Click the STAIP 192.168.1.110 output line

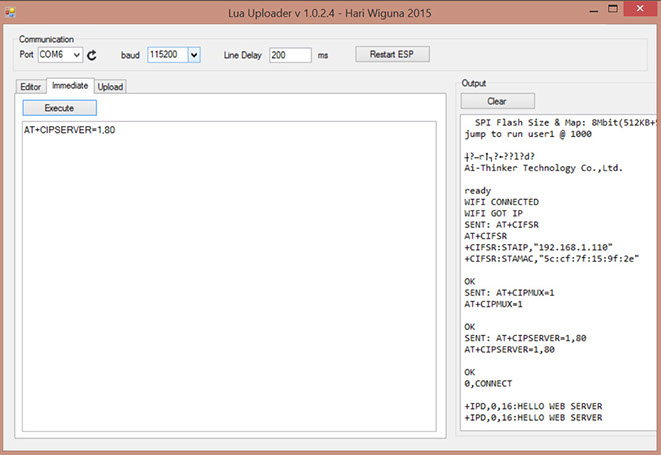click(538, 247)
